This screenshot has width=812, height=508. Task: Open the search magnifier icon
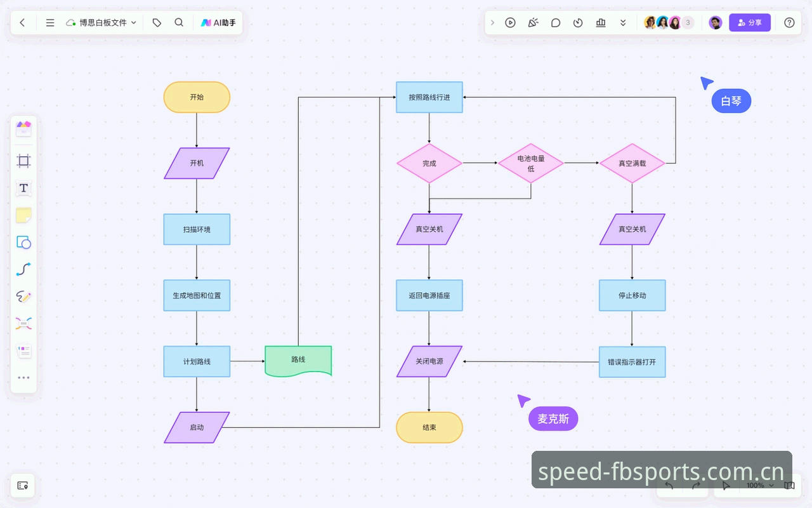[179, 23]
